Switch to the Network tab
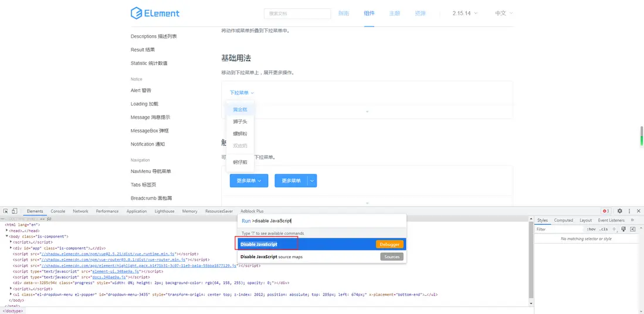The image size is (644, 314). [x=80, y=211]
